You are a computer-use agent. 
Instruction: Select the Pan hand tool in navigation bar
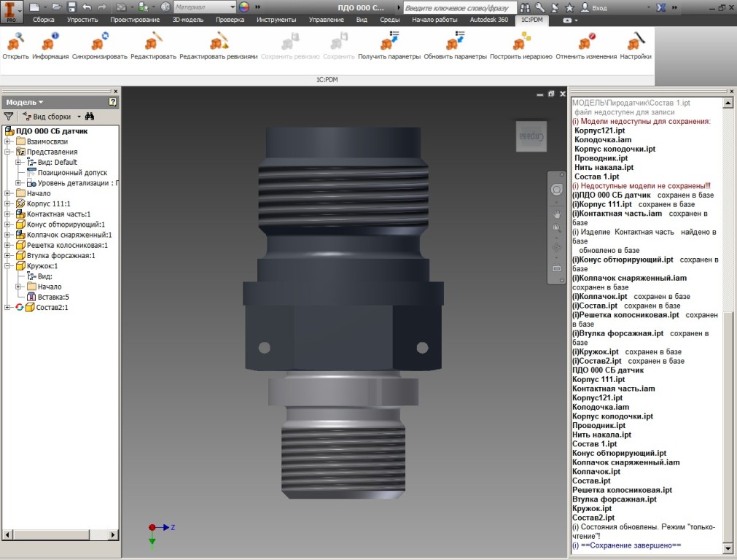click(x=556, y=214)
